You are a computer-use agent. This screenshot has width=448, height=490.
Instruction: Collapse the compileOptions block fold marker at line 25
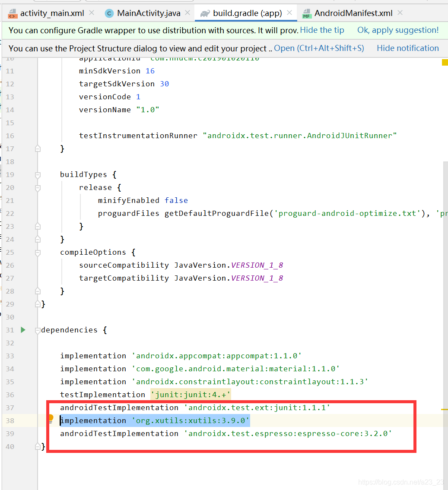tap(38, 253)
